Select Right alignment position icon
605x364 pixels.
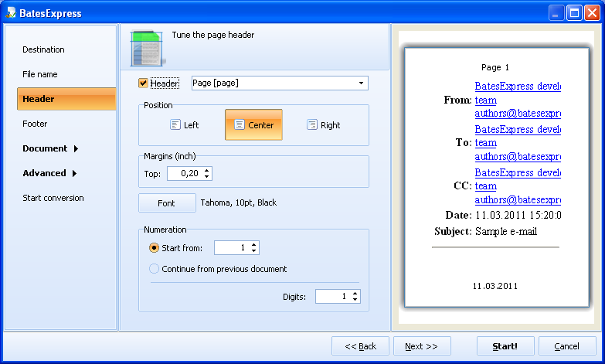click(312, 125)
